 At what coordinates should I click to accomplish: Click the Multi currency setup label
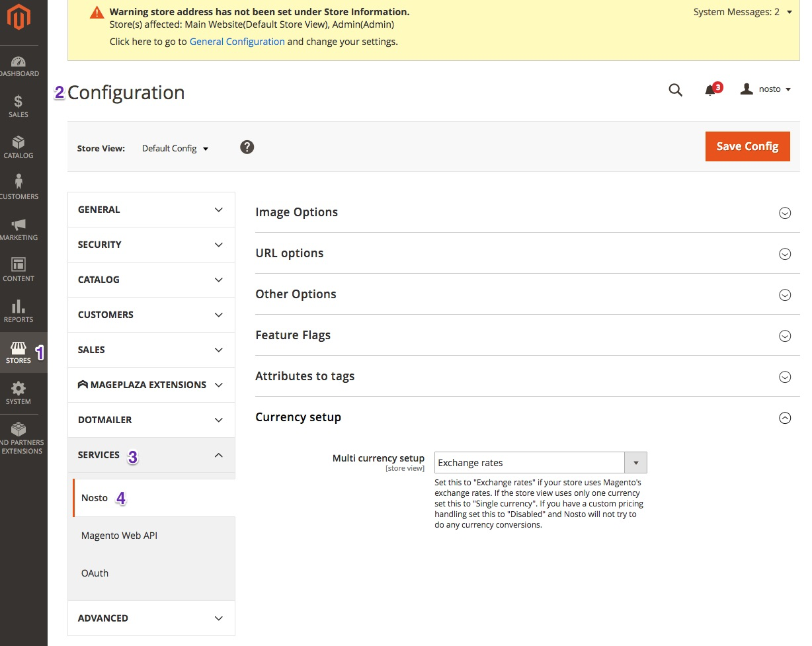(x=378, y=458)
